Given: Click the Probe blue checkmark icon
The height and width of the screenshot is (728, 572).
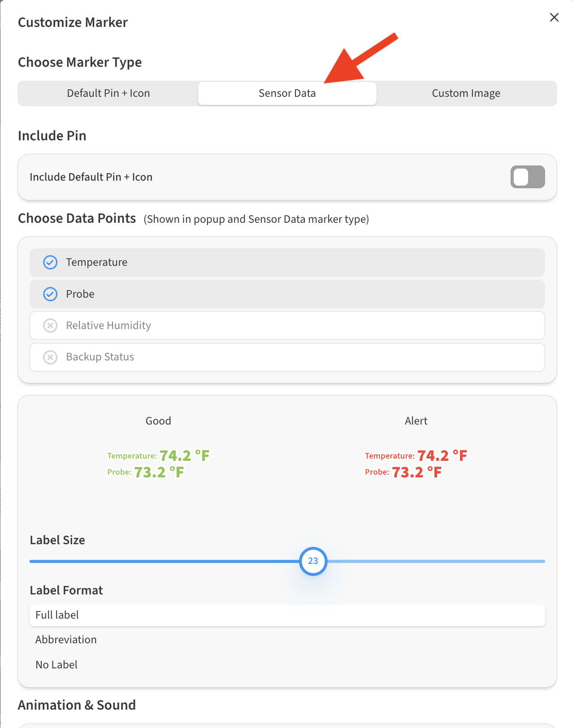Looking at the screenshot, I should click(x=50, y=294).
